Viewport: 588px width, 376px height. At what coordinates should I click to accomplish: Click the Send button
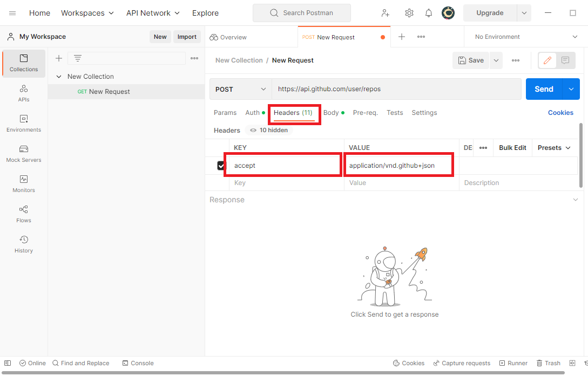click(544, 88)
